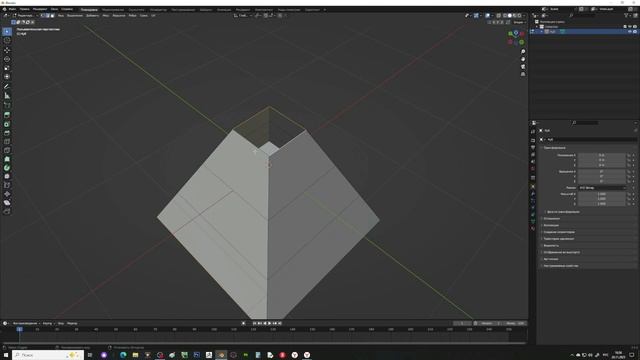The height and width of the screenshot is (360, 640).
Task: Select the Inset Faces tool
Action: pos(7,124)
